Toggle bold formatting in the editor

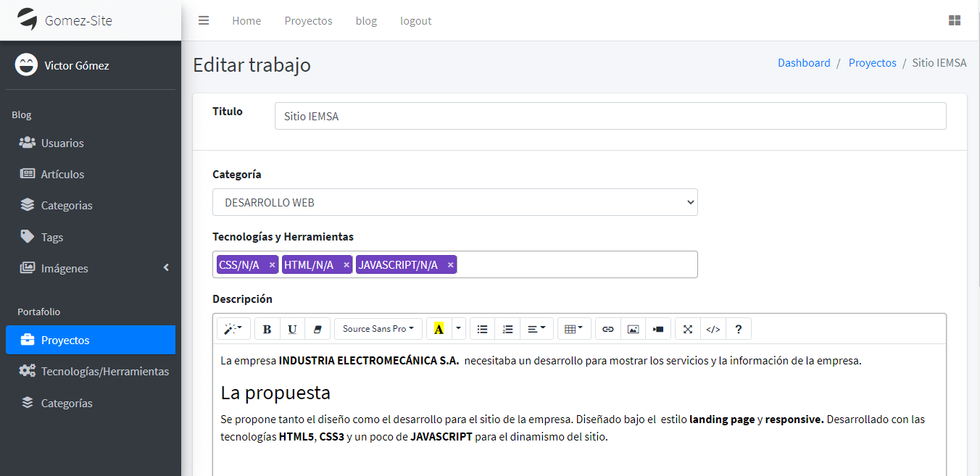pos(267,329)
